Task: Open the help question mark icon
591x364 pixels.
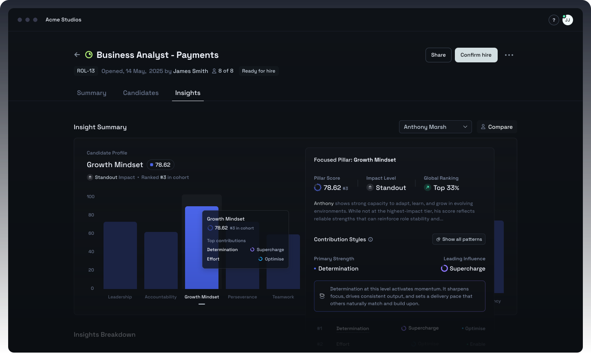Action: [x=554, y=20]
